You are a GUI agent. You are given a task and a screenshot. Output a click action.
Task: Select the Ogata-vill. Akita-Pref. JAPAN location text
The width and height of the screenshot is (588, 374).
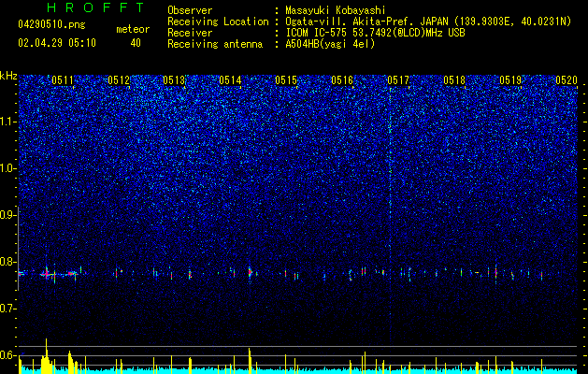point(428,22)
